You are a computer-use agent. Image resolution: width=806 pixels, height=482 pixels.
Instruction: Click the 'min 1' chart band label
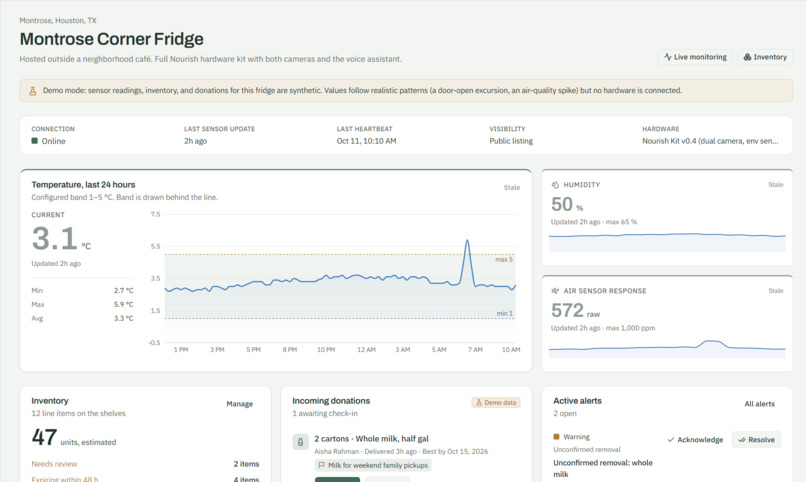(x=504, y=313)
